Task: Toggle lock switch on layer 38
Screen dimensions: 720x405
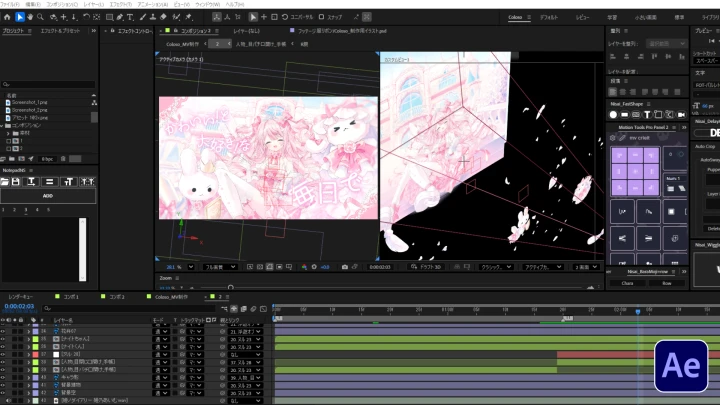Action: 21,362
